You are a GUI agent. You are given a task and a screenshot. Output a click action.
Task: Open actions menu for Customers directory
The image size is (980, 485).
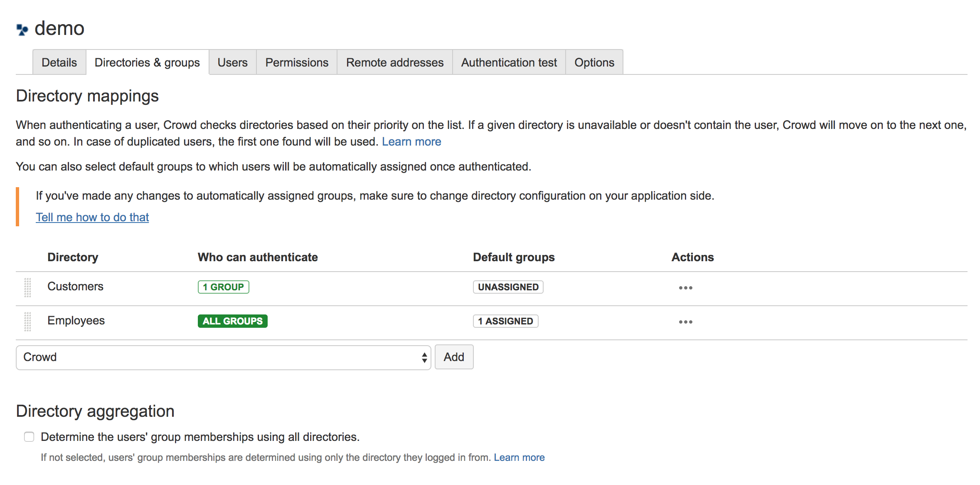(x=685, y=288)
